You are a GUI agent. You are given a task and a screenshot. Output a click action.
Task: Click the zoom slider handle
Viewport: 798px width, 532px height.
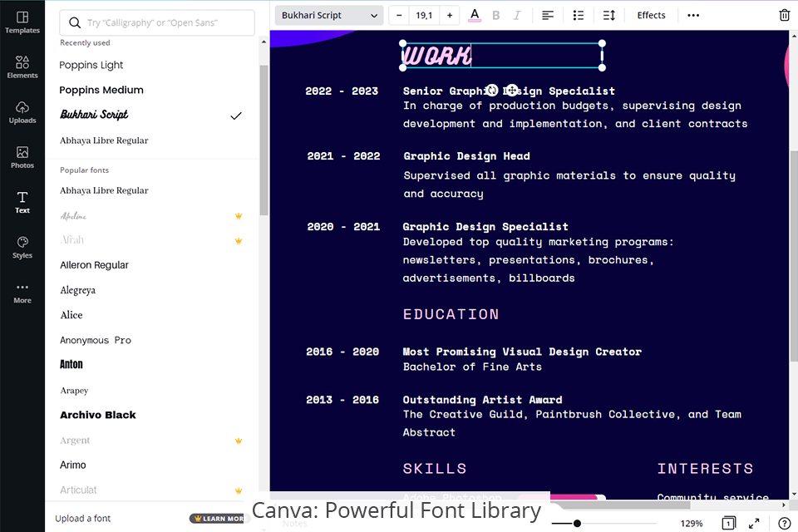(577, 523)
